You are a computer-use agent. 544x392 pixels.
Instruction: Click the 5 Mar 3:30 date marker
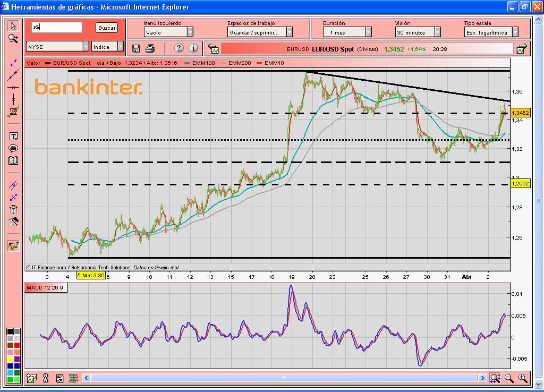(91, 276)
